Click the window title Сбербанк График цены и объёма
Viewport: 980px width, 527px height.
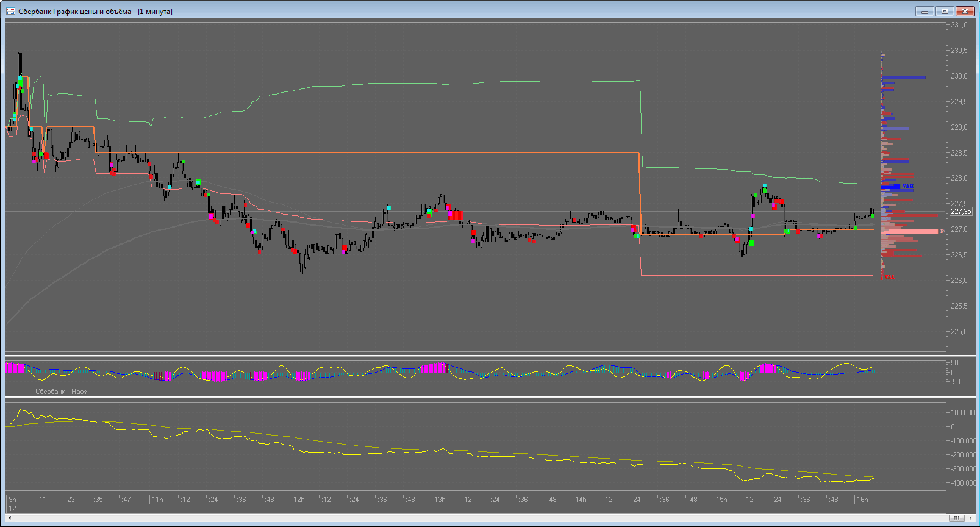coord(74,12)
